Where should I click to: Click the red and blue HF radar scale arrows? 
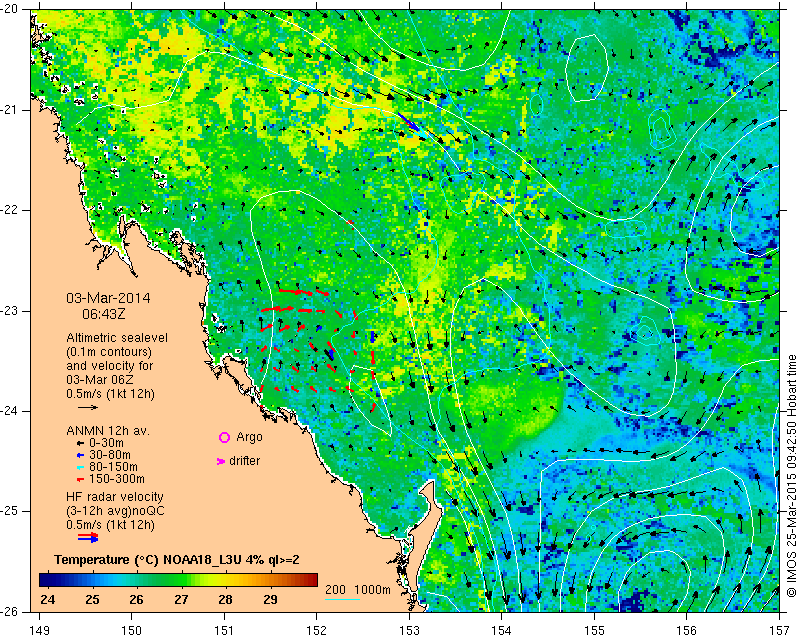click(88, 537)
